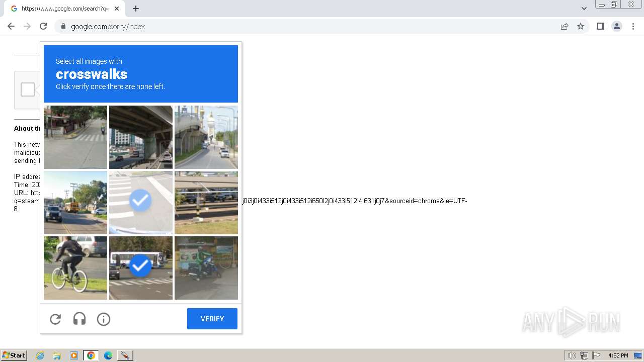View site information lock icon
This screenshot has width=644, height=362.
point(63,26)
